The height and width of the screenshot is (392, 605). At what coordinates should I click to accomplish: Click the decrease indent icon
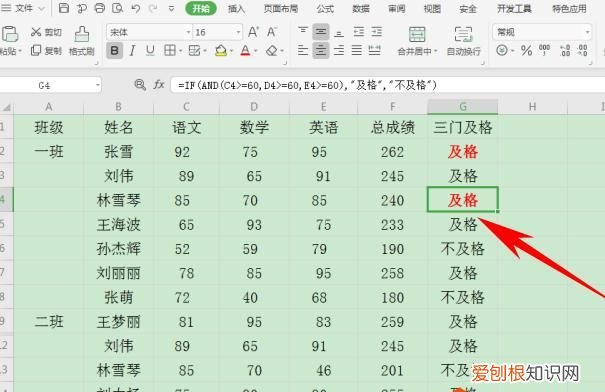358,32
